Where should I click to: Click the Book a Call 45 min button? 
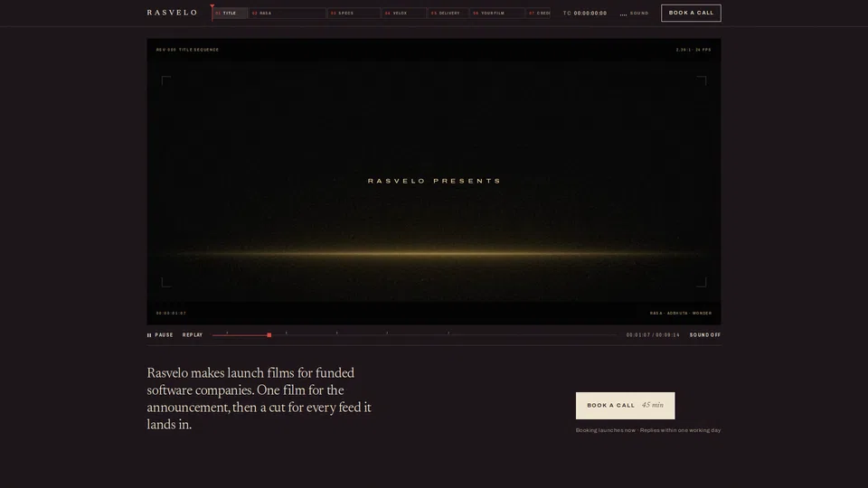pyautogui.click(x=625, y=406)
